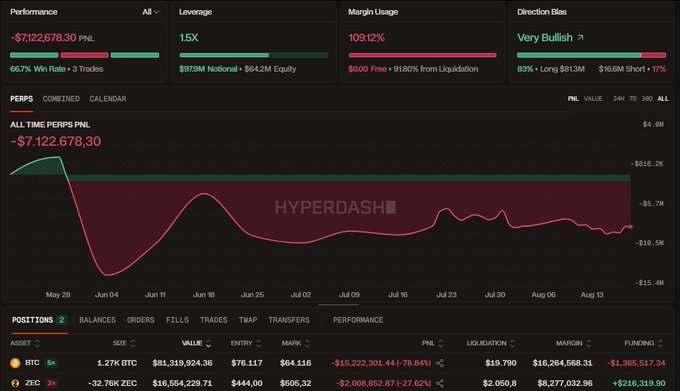Open the PERFORMANCE tab

tap(358, 320)
